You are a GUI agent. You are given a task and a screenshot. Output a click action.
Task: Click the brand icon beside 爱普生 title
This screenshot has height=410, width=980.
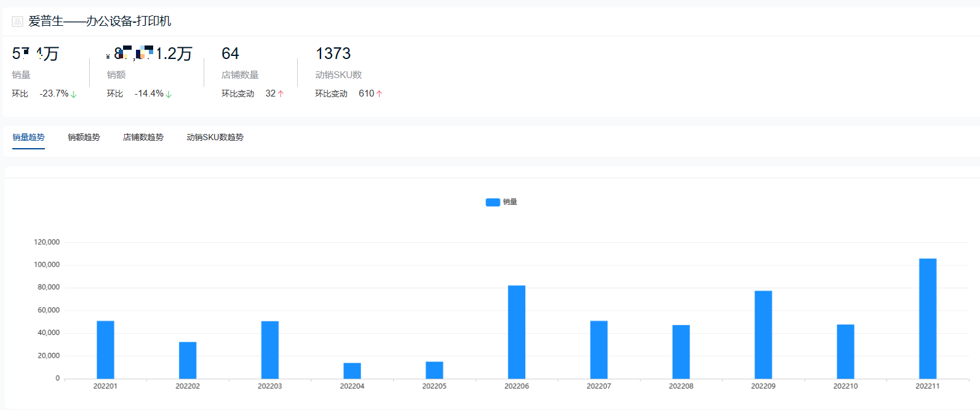click(x=17, y=22)
